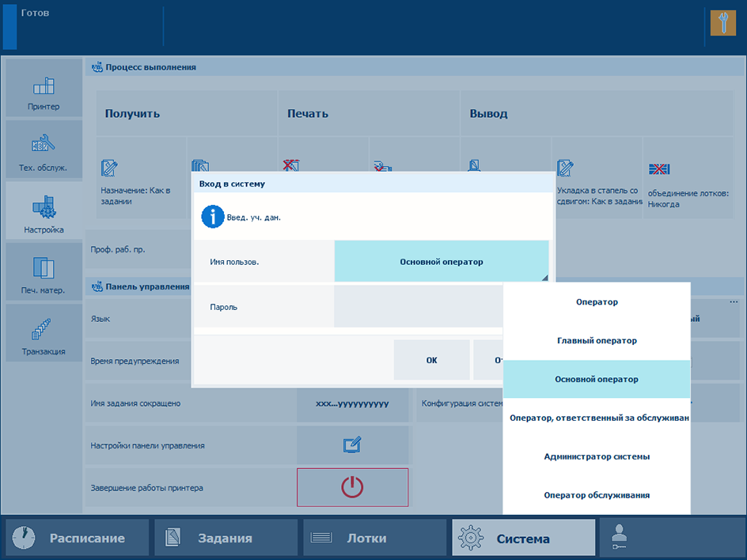The height and width of the screenshot is (560, 747).
Task: Open the Транзакция sidebar panel
Action: click(x=44, y=334)
